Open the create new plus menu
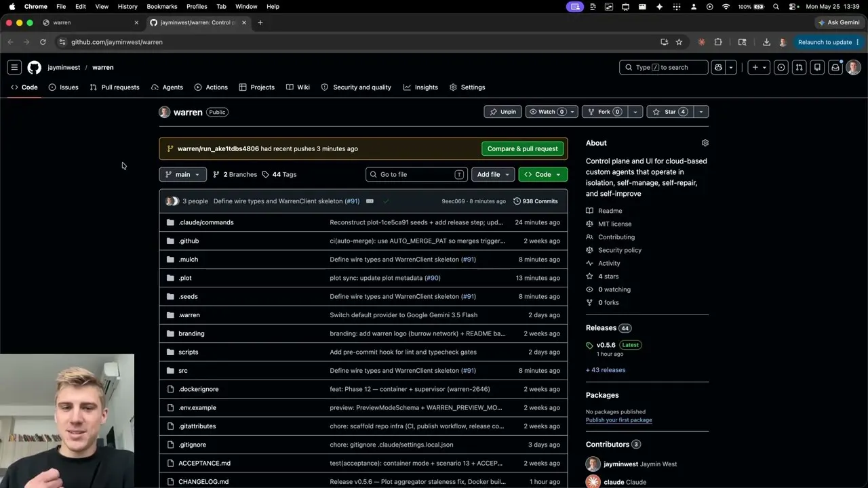Screen dimensions: 868x488 pyautogui.click(x=759, y=67)
